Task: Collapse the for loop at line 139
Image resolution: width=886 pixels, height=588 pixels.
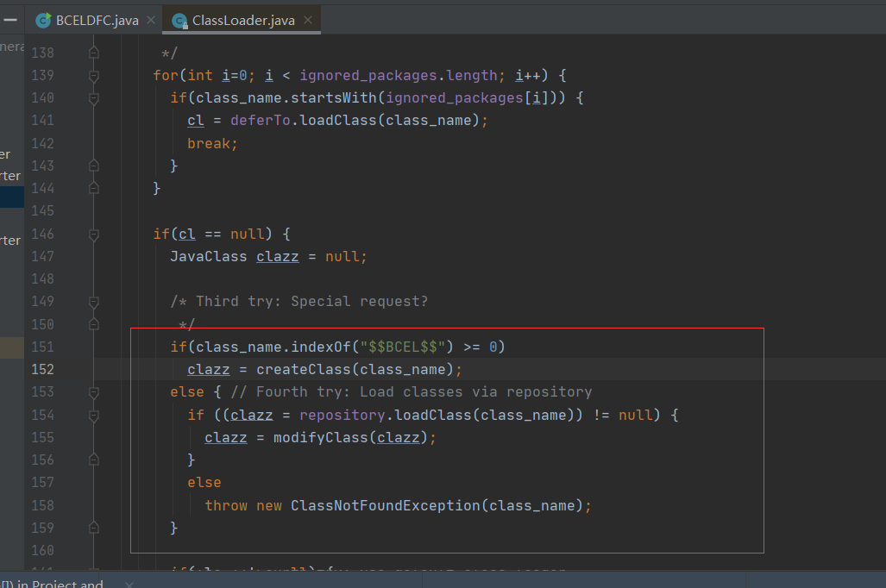Action: (94, 76)
